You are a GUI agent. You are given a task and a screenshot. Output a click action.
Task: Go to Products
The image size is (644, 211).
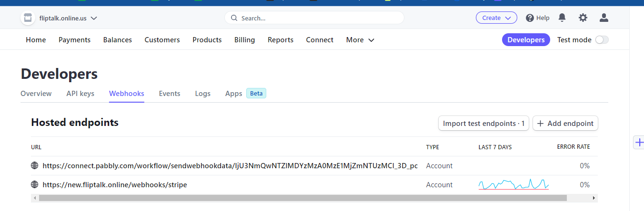[x=207, y=40]
